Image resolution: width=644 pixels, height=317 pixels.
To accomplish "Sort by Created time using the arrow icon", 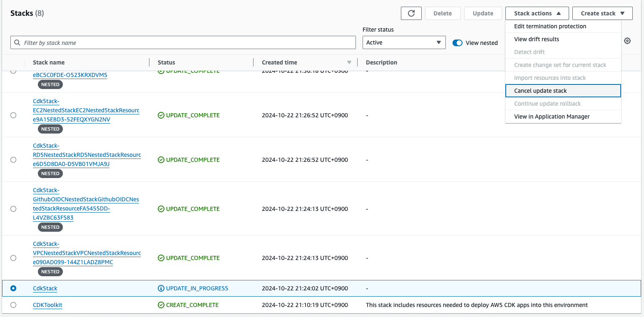I will point(349,63).
